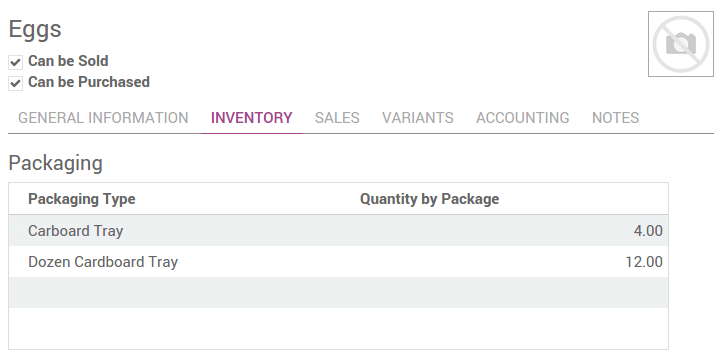
Task: Open the Variants tab
Action: [418, 118]
